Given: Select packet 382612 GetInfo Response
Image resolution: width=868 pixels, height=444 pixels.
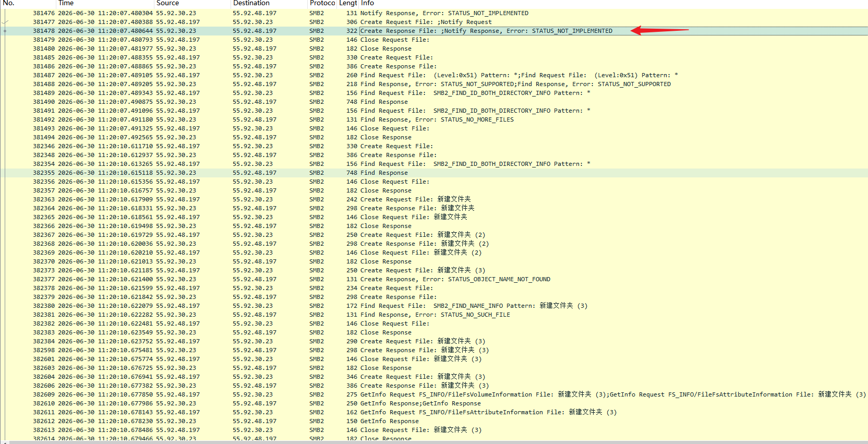Looking at the screenshot, I should click(x=434, y=421).
